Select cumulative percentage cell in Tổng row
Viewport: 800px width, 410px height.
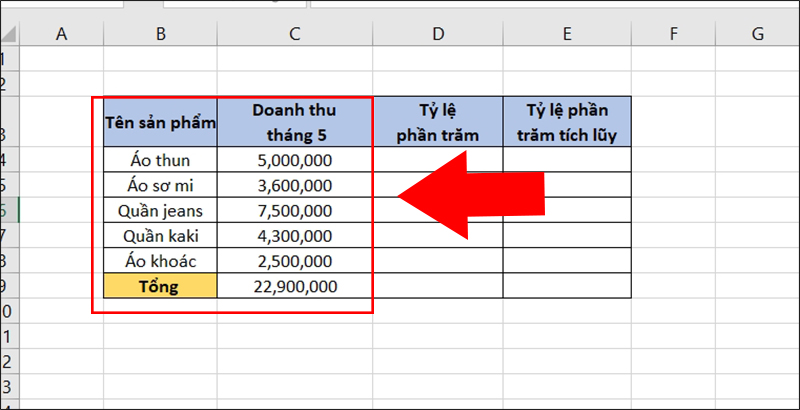coord(567,286)
